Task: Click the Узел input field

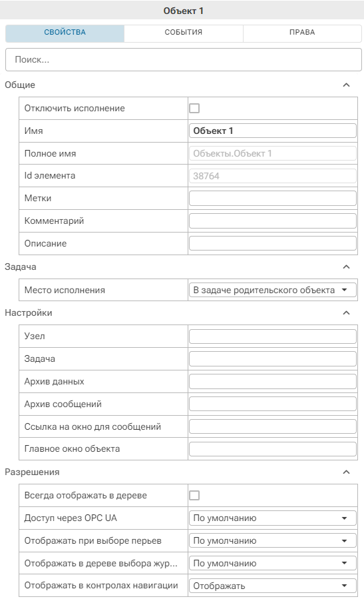Action: pos(273,336)
